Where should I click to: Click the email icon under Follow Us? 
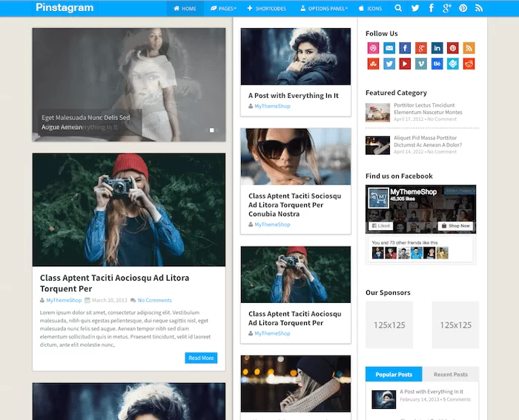click(x=389, y=48)
